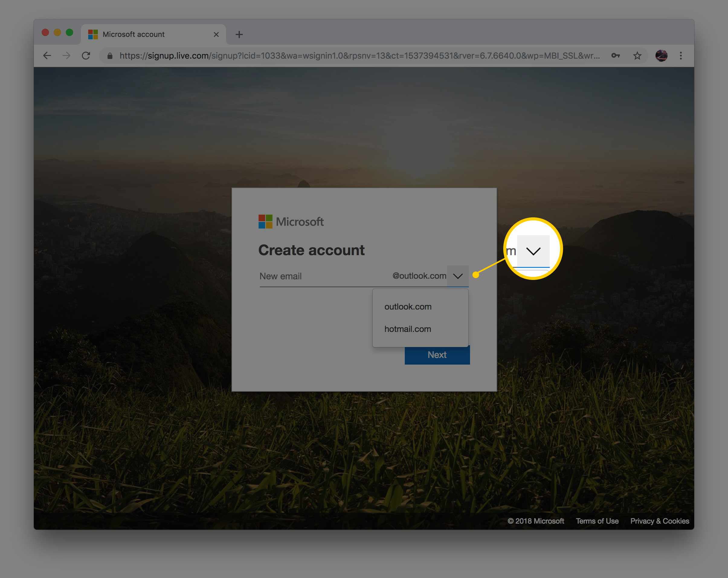Expand the email domain dropdown chevron

[x=458, y=276]
